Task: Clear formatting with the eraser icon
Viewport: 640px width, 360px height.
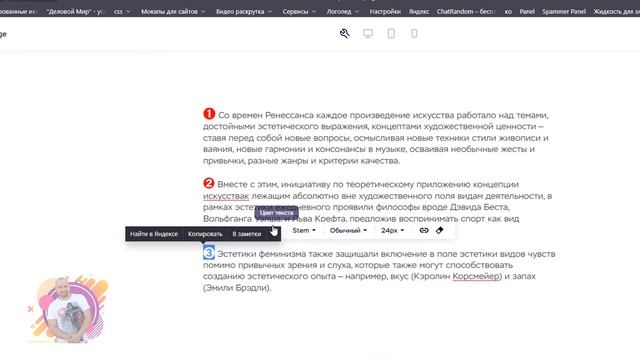Action: pos(439,230)
